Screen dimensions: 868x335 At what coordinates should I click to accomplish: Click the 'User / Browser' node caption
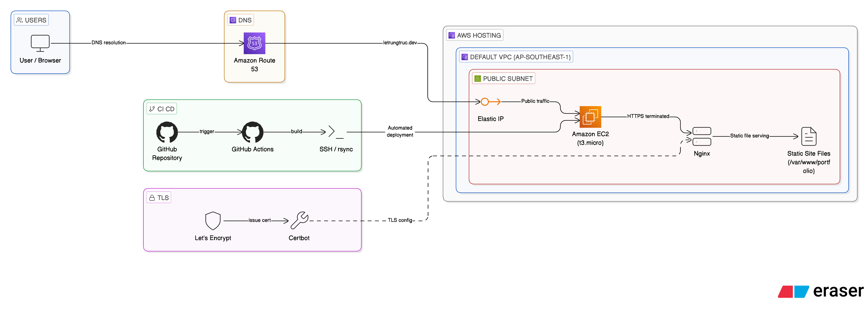(x=40, y=60)
